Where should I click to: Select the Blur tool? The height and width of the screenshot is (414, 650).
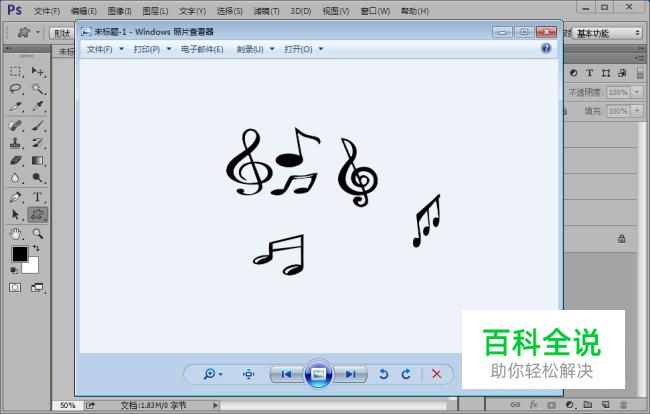(15, 178)
